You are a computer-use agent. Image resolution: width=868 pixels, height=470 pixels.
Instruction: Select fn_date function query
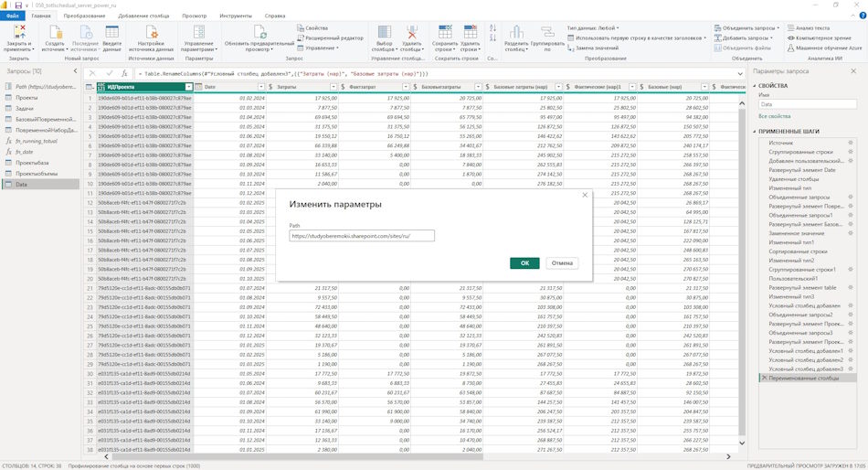pos(25,152)
